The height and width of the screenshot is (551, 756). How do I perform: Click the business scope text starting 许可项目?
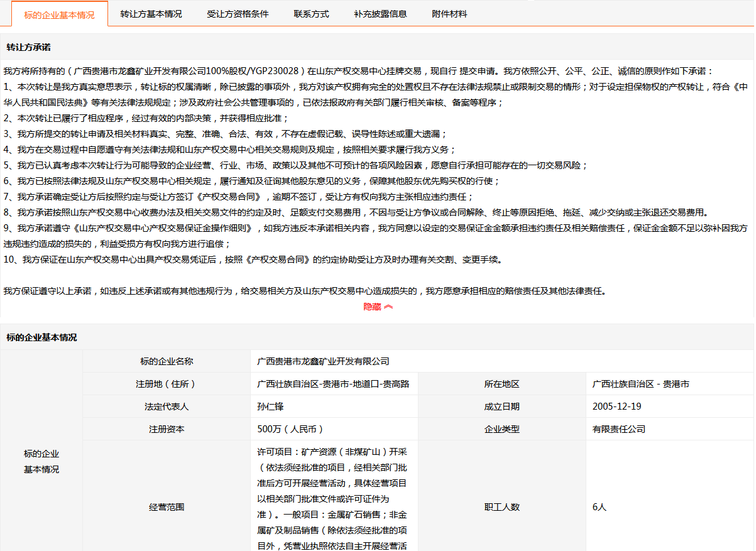333,499
